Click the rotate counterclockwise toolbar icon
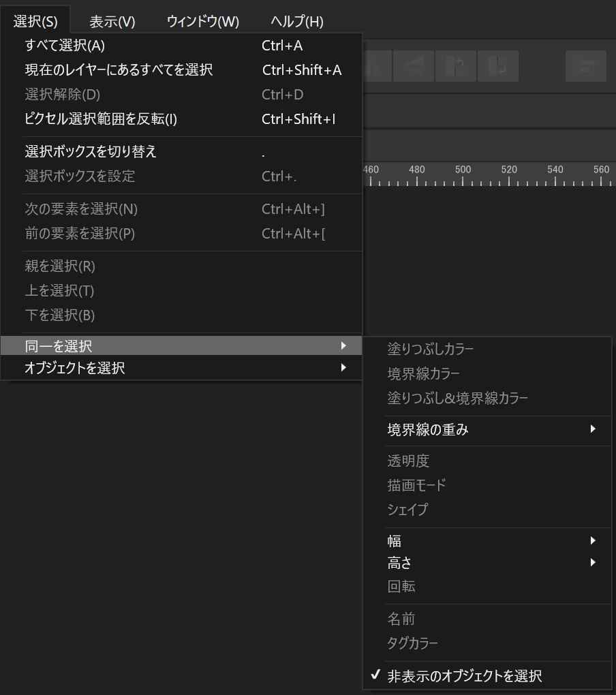The image size is (616, 695). pyautogui.click(x=456, y=66)
